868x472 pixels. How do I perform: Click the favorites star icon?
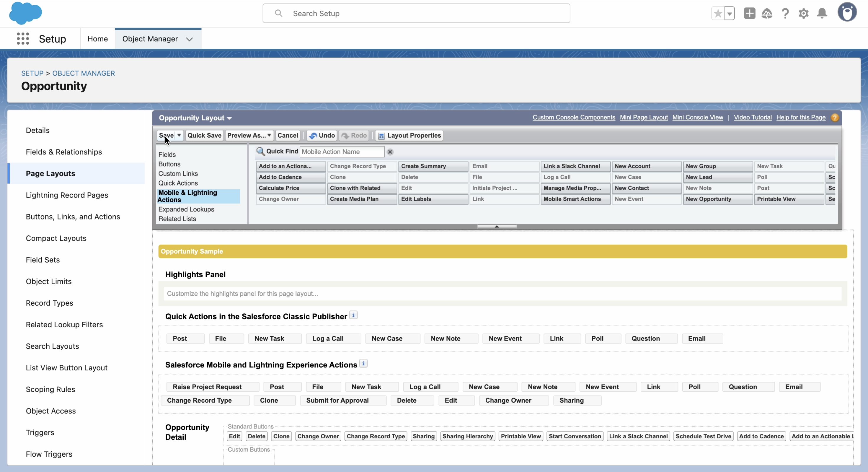(718, 14)
